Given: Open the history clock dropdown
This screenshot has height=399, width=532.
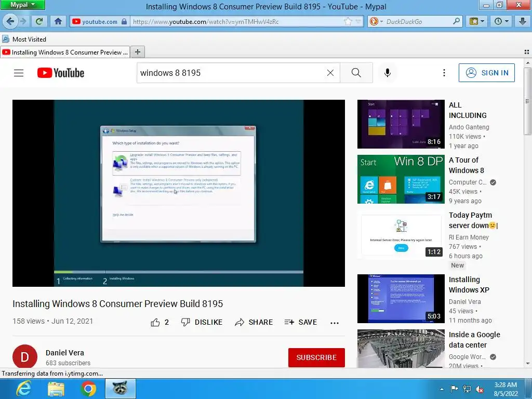Looking at the screenshot, I should 501,21.
